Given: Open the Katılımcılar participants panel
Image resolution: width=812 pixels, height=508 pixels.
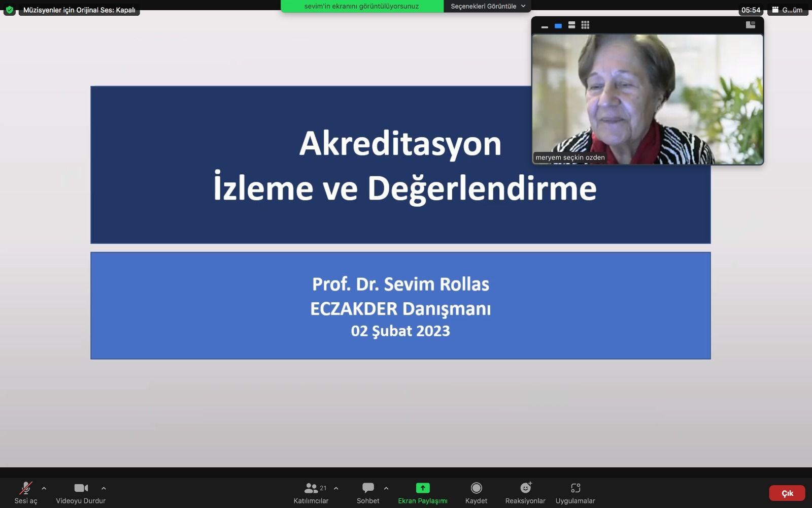Looking at the screenshot, I should click(x=311, y=493).
